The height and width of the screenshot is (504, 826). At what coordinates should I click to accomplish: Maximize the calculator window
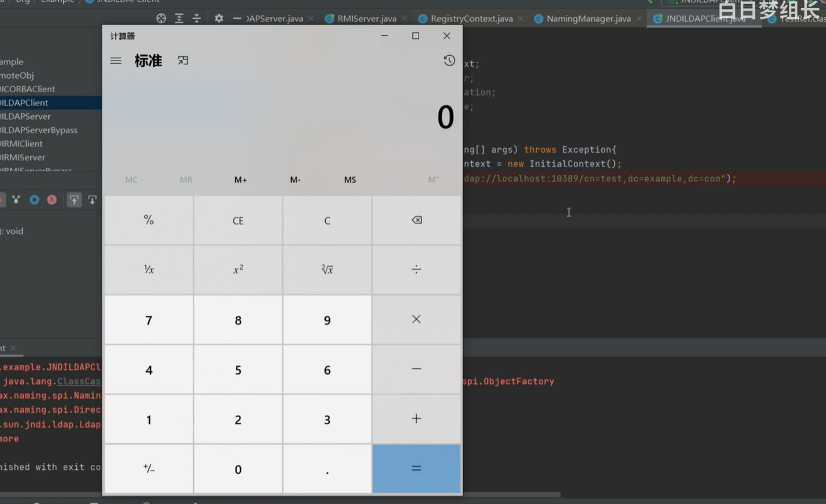tap(415, 36)
